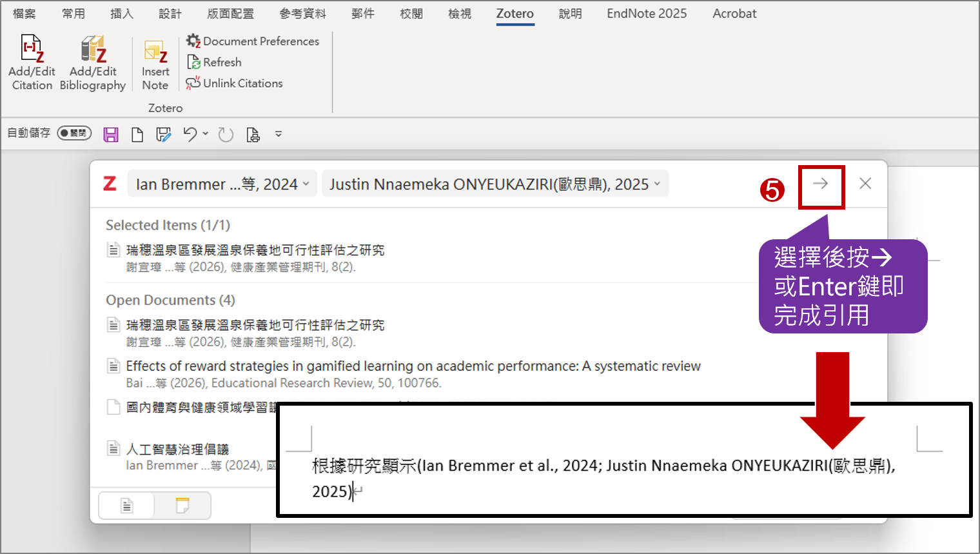This screenshot has height=554, width=980.
Task: Close the Zotero citation dialog
Action: [865, 184]
